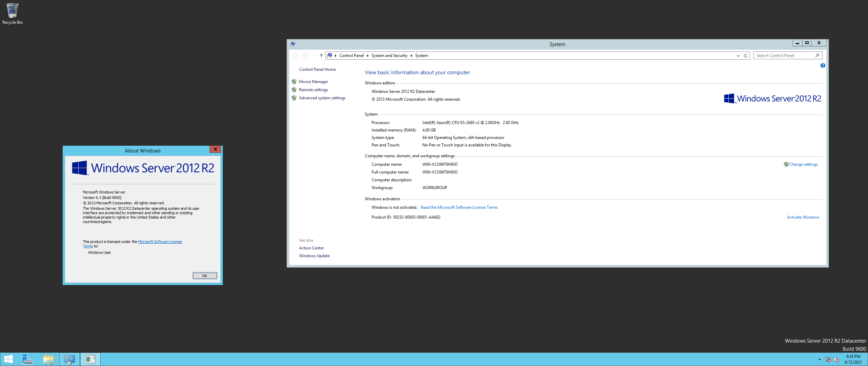This screenshot has width=868, height=366.
Task: Open Windows Update link
Action: point(314,256)
